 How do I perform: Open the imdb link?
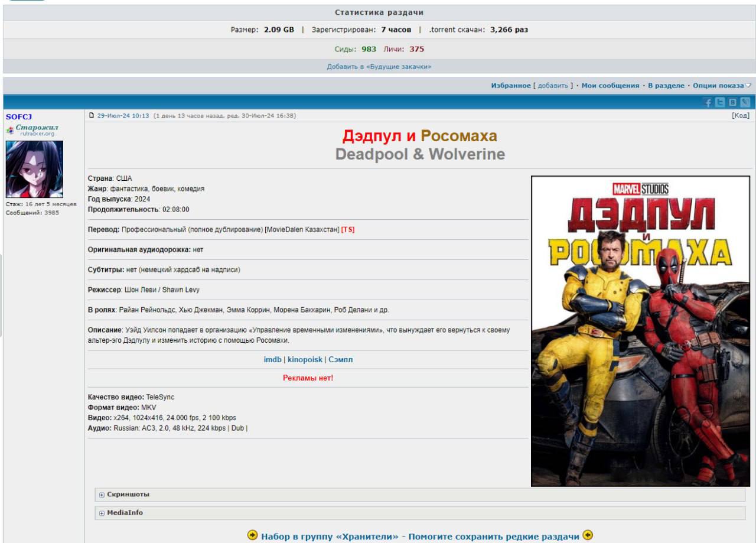pos(272,359)
